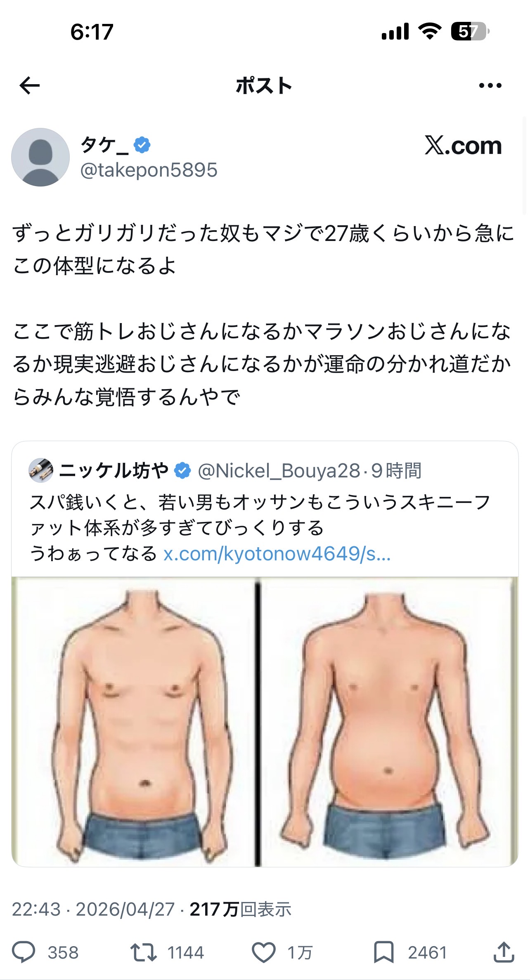Screen dimensions: 530x980
Task: Open the @Nickel_Bouya28 handle
Action: click(x=279, y=471)
